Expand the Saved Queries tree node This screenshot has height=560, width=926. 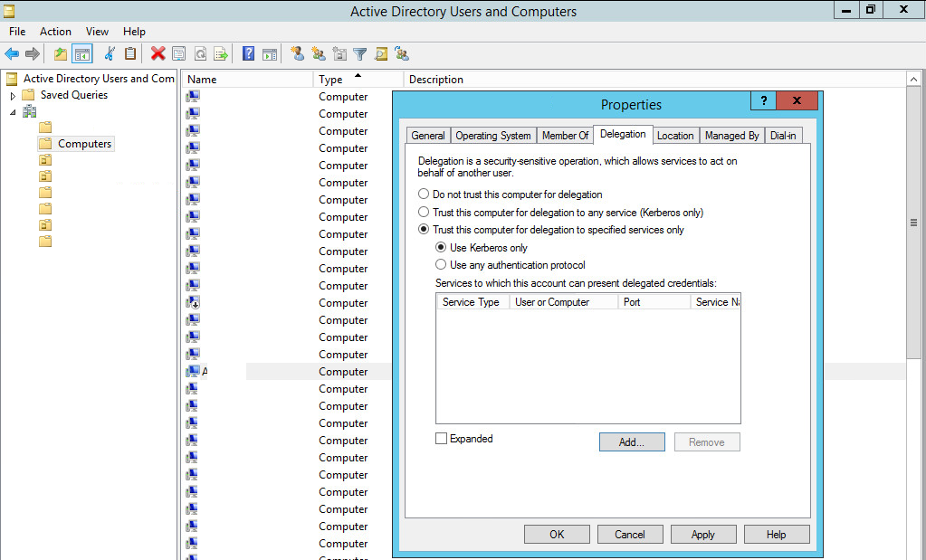click(13, 96)
